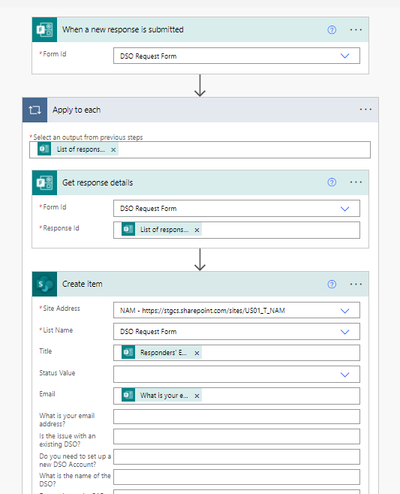This screenshot has height=494, width=400.
Task: Click the SharePoint icon on Create item
Action: [x=45, y=284]
